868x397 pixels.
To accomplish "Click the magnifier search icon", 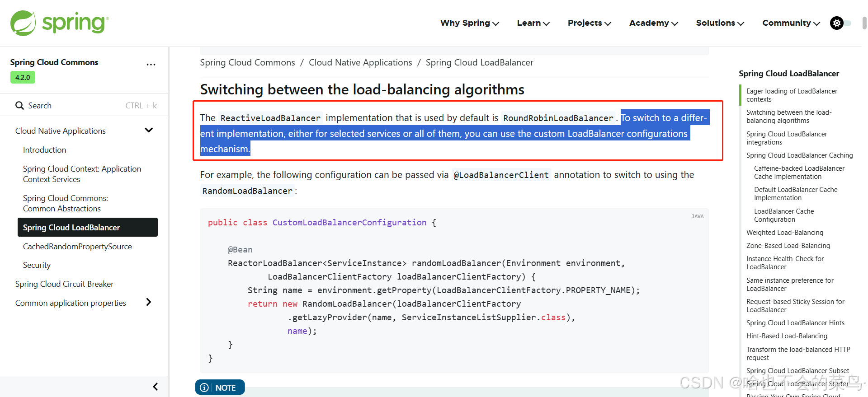I will pos(19,105).
